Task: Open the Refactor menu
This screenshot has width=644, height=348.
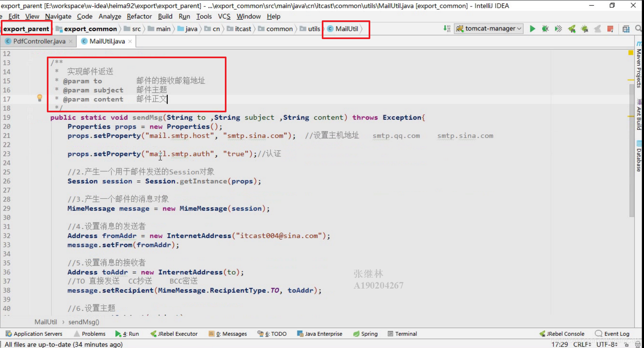Action: [x=139, y=16]
